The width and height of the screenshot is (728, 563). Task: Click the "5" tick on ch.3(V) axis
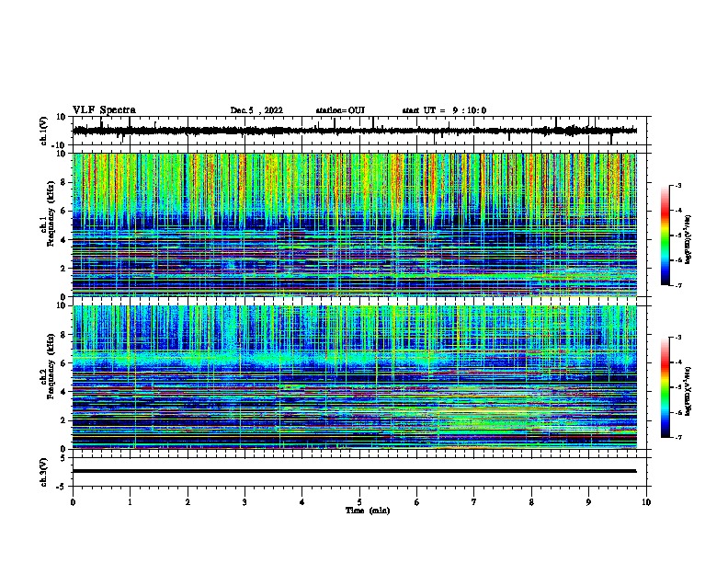point(63,458)
